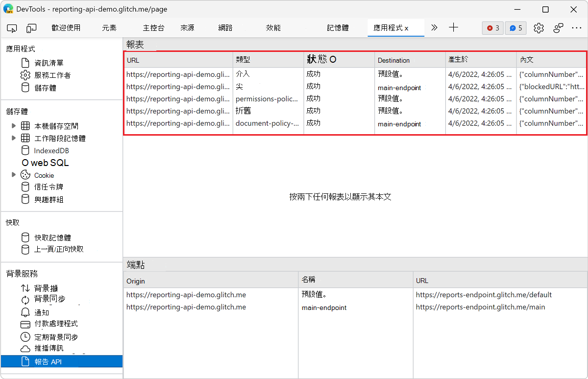Open DevTools settings gear
Image resolution: width=588 pixels, height=379 pixels.
(539, 28)
